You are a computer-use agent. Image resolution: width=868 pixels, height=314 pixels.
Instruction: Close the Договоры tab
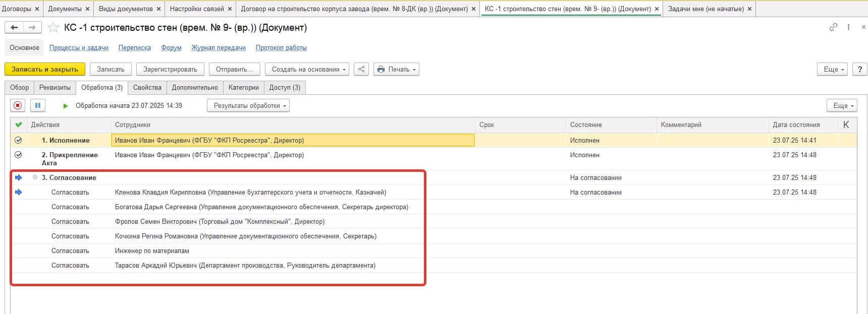37,9
